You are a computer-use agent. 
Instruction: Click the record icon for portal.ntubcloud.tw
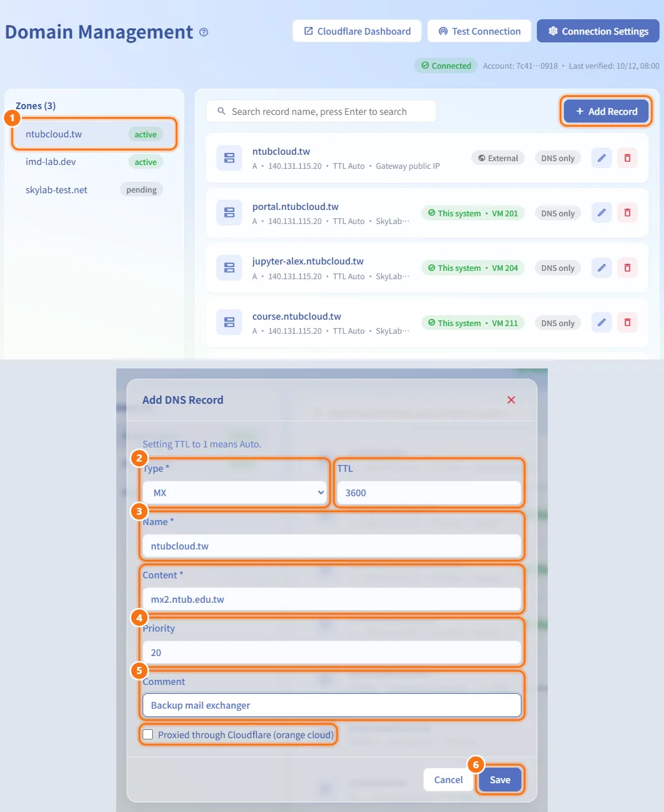(229, 212)
